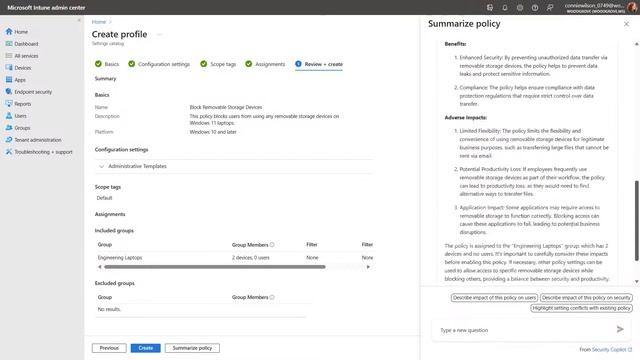Click the Summarize policy panel scrollbar thumb

pyautogui.click(x=636, y=220)
